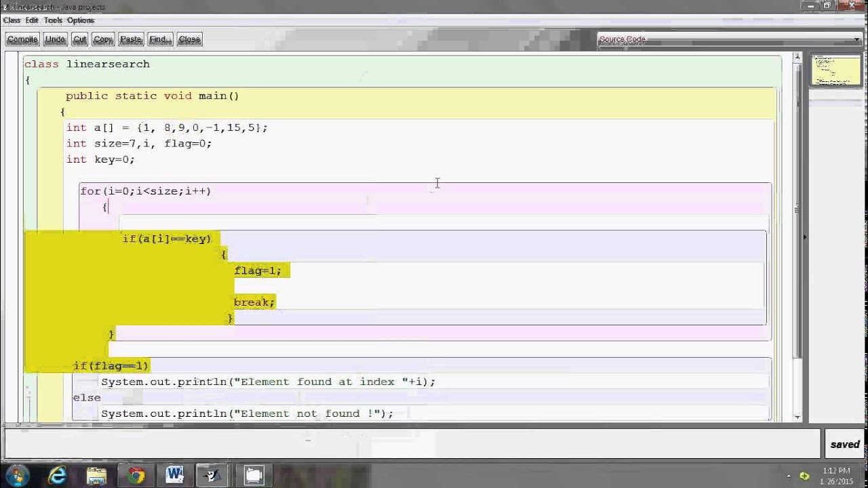Click the 'if(flag==1)' line
868x488 pixels.
111,366
